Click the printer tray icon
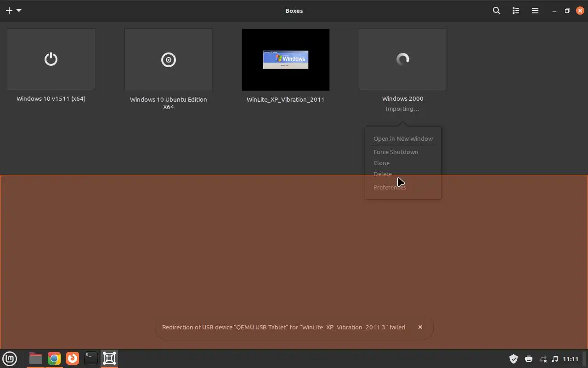The width and height of the screenshot is (588, 368). pos(528,359)
